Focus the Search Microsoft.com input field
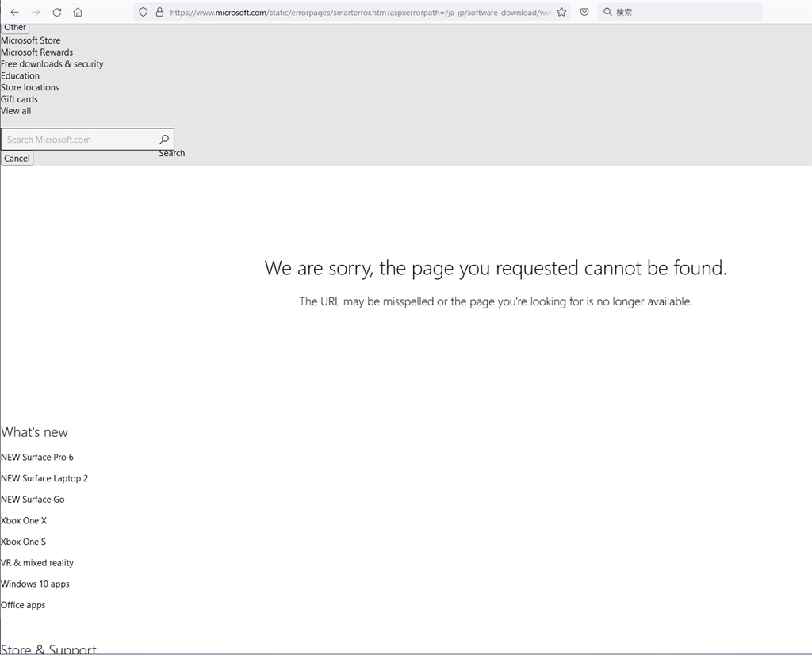812x655 pixels. click(79, 140)
